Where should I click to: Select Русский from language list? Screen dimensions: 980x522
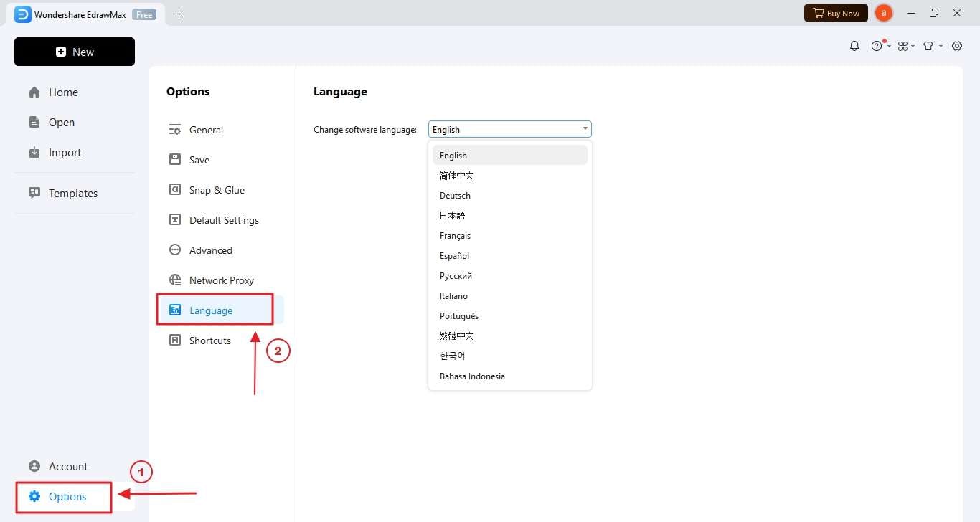(x=510, y=276)
